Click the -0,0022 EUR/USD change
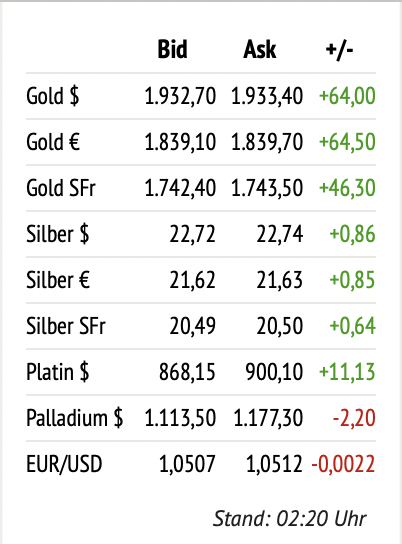 (x=343, y=464)
